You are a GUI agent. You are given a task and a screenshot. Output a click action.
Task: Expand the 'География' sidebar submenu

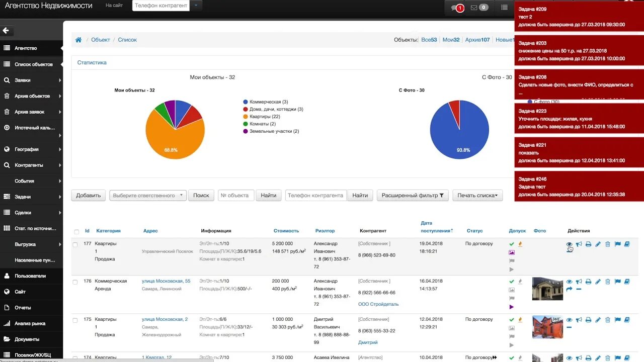pos(59,149)
